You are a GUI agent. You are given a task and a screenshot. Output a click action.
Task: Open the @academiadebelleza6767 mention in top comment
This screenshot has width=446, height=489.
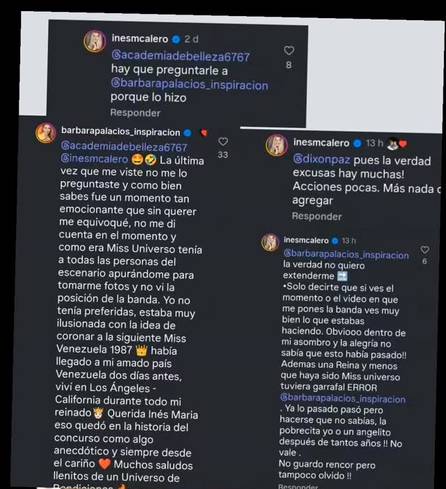pos(180,56)
